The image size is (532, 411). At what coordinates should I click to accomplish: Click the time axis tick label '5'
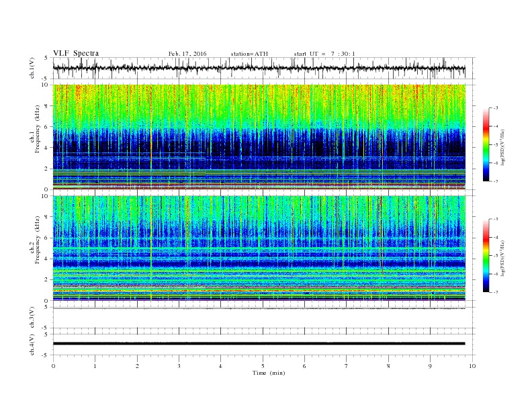pos(263,366)
